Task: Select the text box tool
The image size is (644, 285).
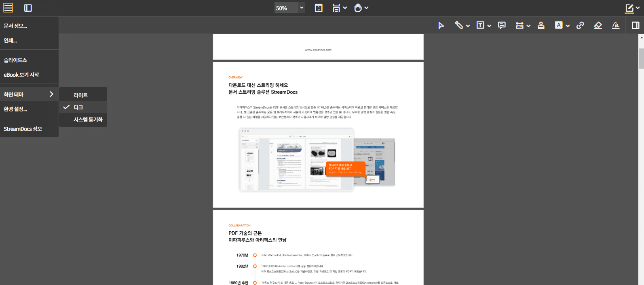Action: (x=480, y=25)
